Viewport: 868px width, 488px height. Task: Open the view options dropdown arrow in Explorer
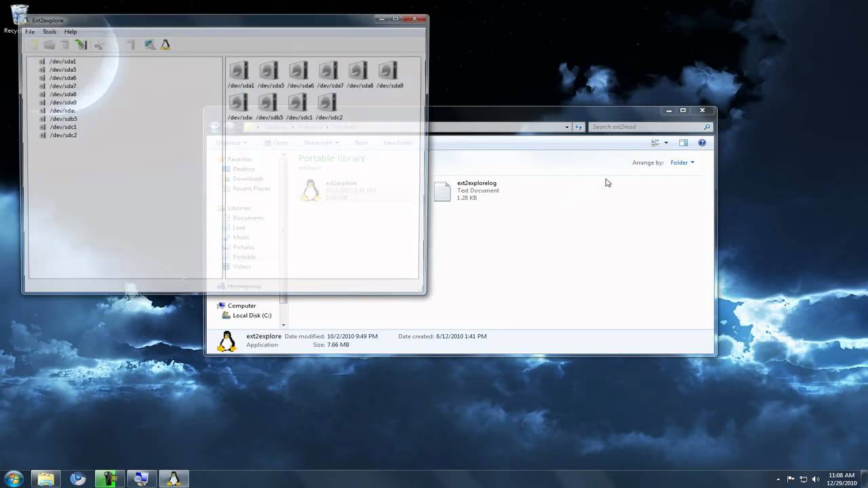(666, 143)
